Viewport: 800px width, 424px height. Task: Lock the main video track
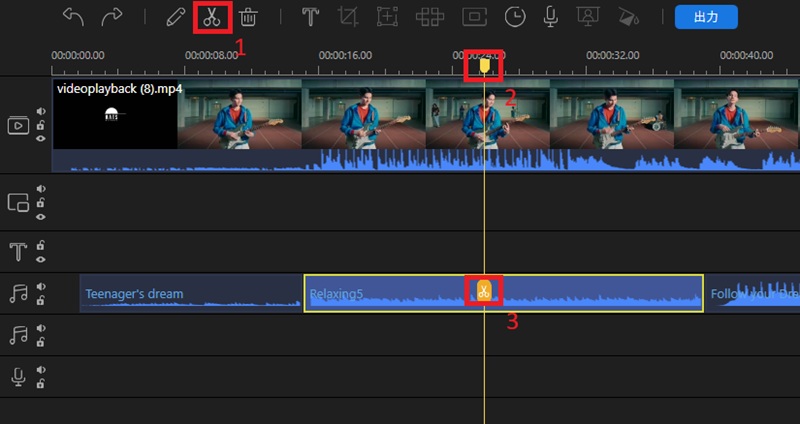pos(41,125)
